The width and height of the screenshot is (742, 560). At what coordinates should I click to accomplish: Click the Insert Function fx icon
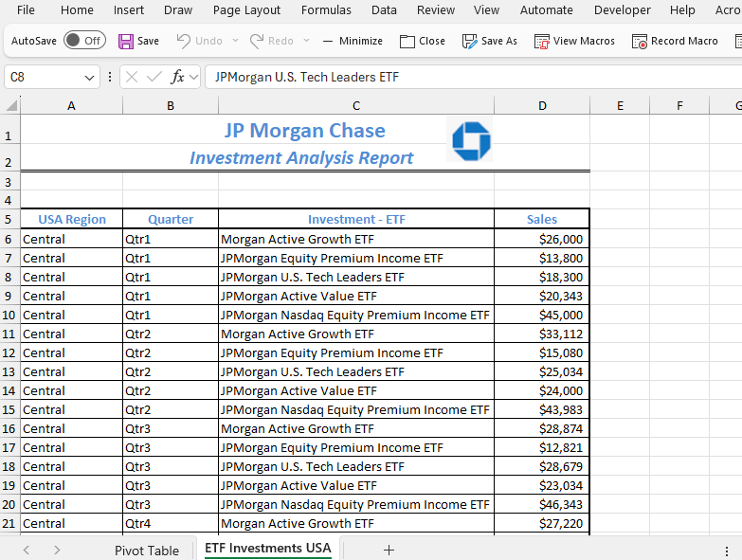[177, 77]
